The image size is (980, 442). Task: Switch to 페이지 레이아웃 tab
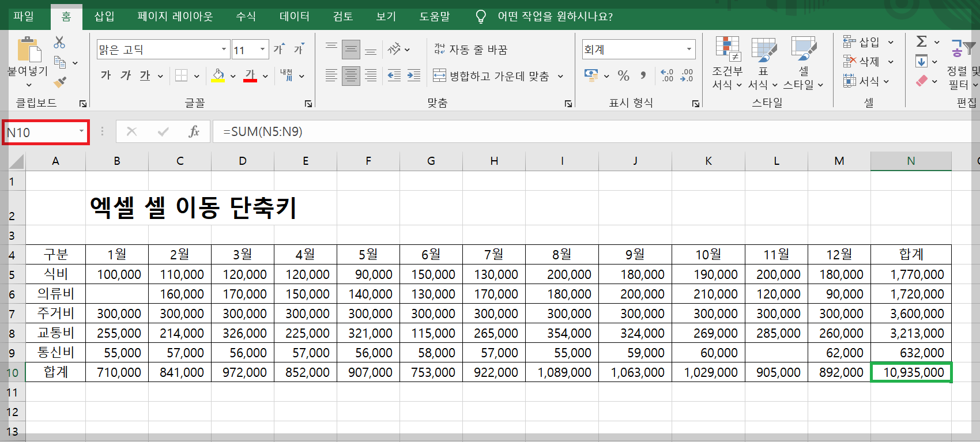(x=175, y=16)
